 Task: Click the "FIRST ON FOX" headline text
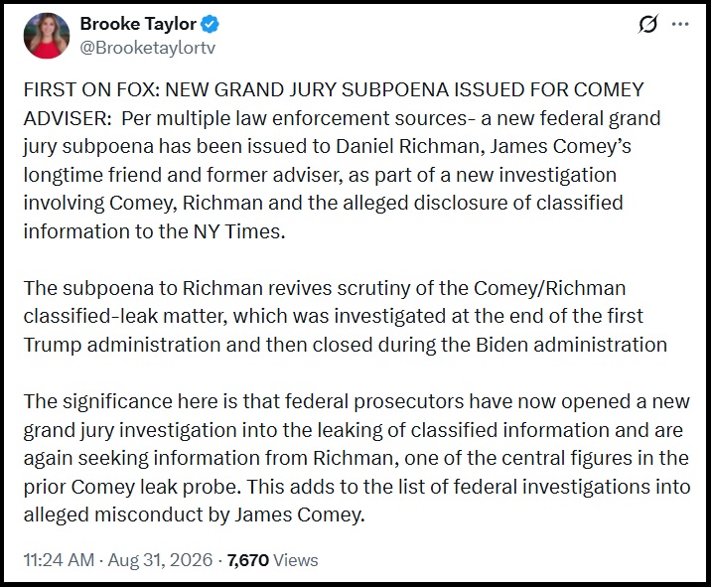pos(89,89)
